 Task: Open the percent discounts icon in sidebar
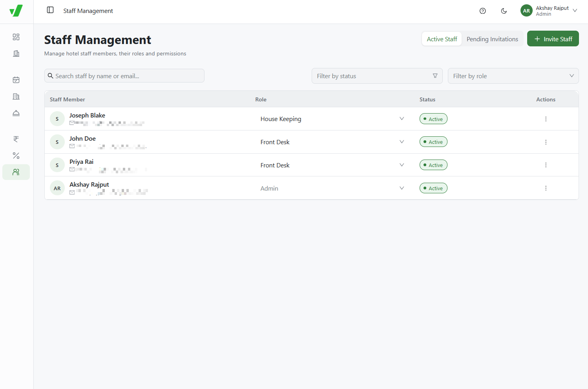coord(16,156)
